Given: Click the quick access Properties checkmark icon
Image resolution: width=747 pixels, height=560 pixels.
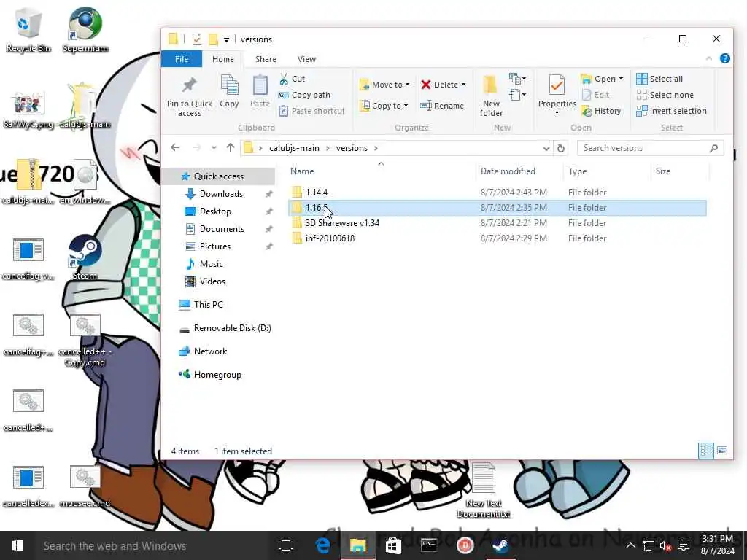Looking at the screenshot, I should click(x=197, y=39).
